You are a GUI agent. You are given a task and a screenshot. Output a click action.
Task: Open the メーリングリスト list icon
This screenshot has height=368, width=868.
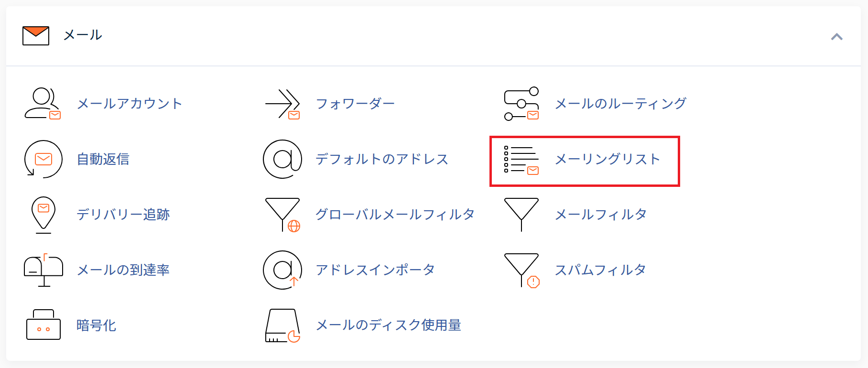(521, 160)
